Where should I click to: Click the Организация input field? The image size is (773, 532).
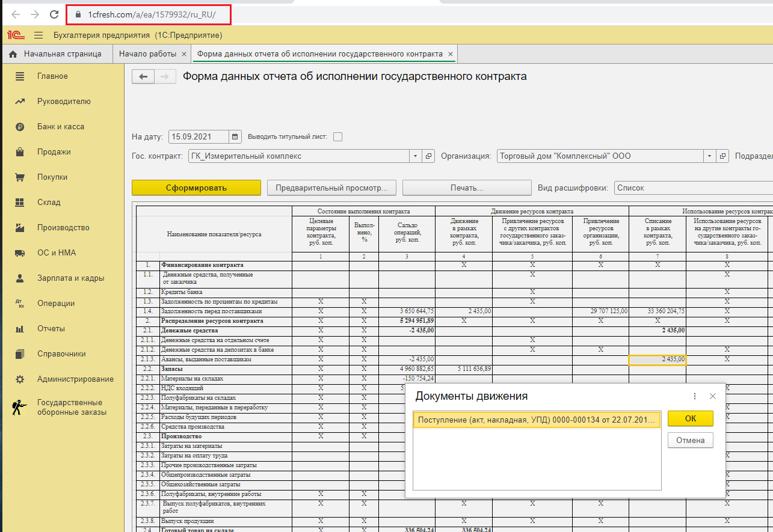click(x=600, y=156)
